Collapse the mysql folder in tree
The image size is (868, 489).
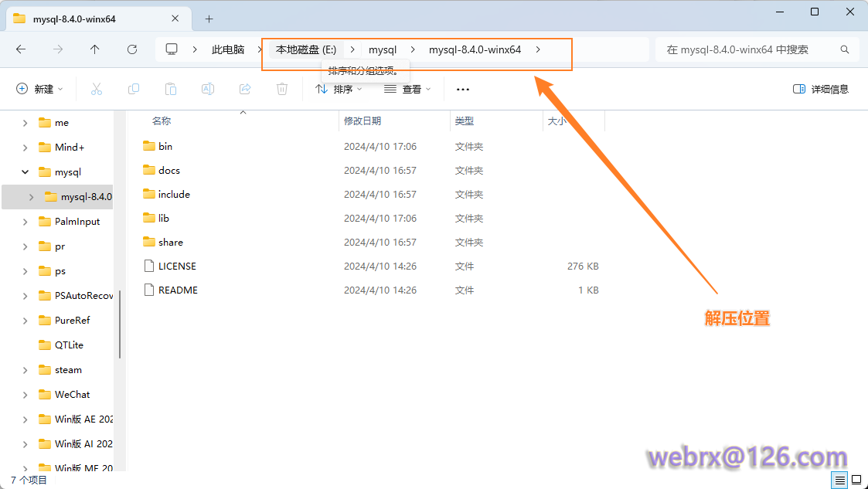click(x=25, y=172)
